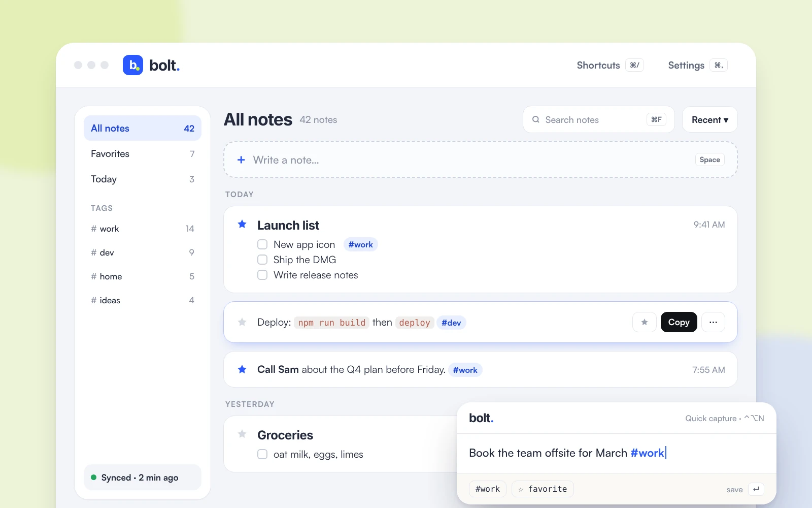Image resolution: width=812 pixels, height=508 pixels.
Task: Filter by the home tag in sidebar
Action: coord(143,276)
